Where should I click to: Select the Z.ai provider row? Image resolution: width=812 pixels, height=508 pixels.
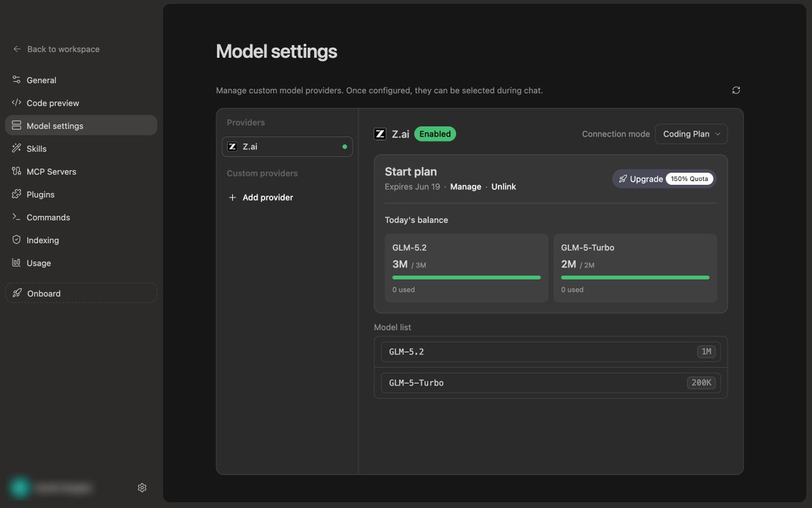tap(288, 146)
